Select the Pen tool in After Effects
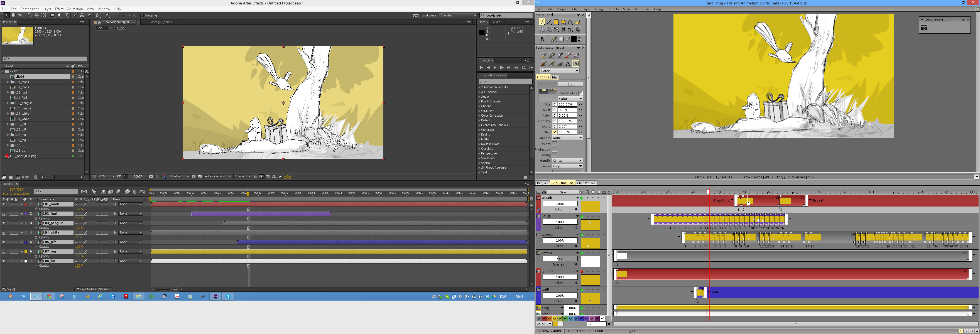This screenshot has height=334, width=980. (x=59, y=15)
